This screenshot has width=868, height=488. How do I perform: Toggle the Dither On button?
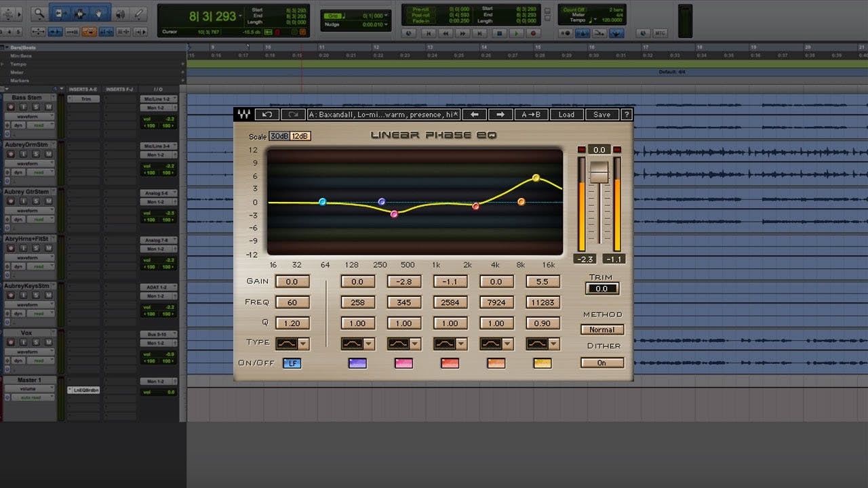601,363
